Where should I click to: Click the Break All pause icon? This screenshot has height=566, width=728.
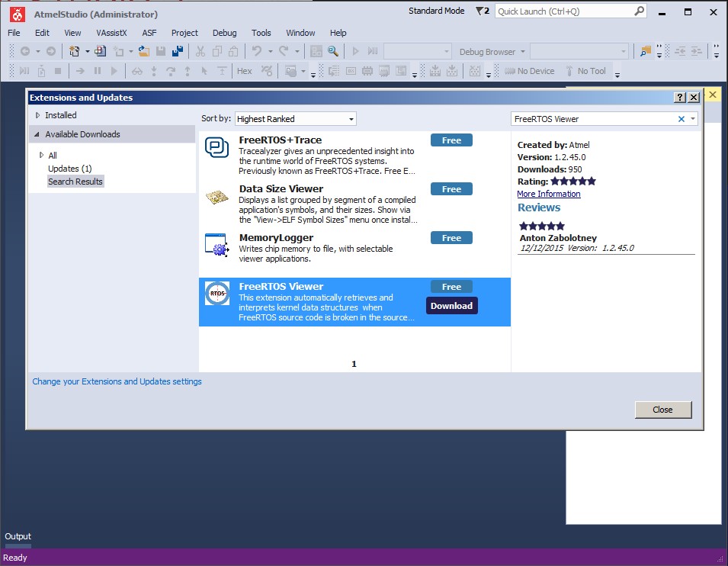[x=97, y=71]
